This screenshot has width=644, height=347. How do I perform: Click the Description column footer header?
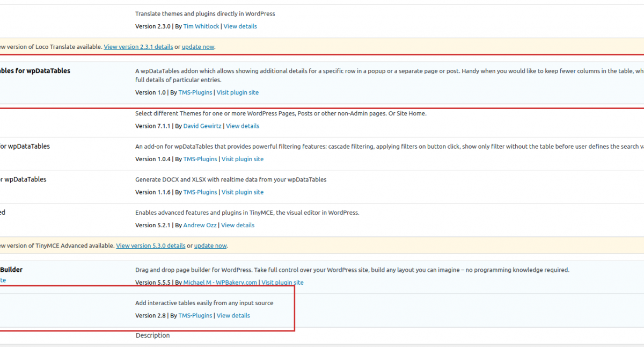pos(152,335)
